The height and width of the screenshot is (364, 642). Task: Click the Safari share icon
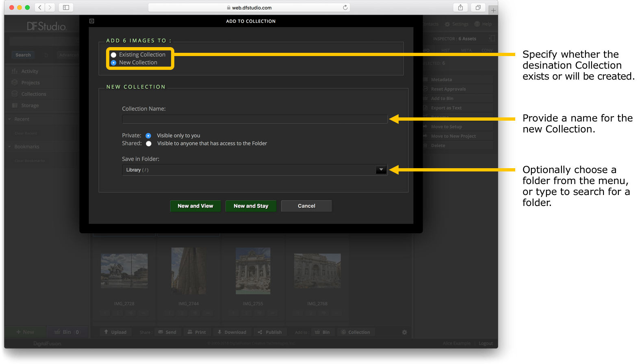(460, 7)
